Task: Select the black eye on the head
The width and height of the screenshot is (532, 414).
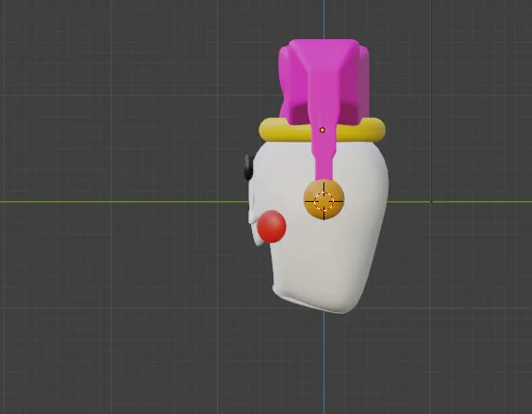Action: point(248,168)
